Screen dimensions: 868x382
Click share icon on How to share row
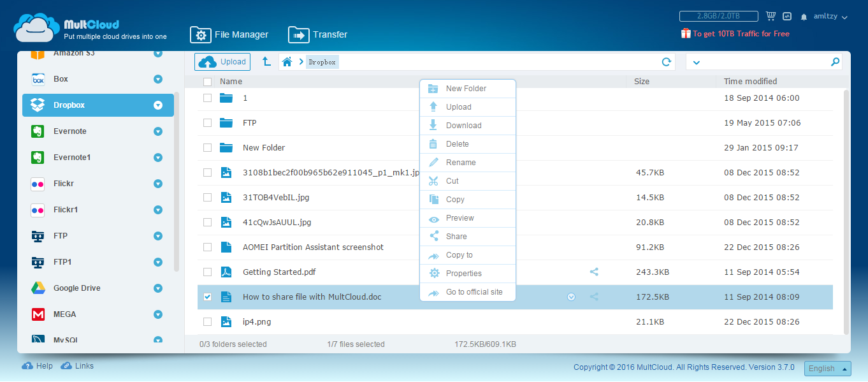594,297
